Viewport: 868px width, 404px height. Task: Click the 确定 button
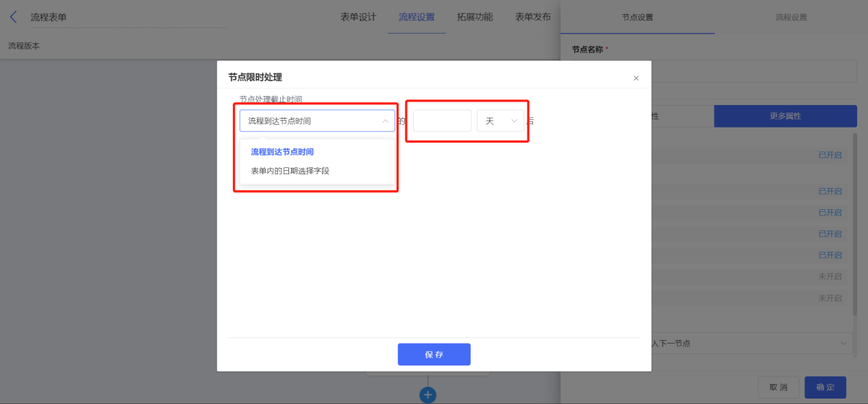point(826,388)
